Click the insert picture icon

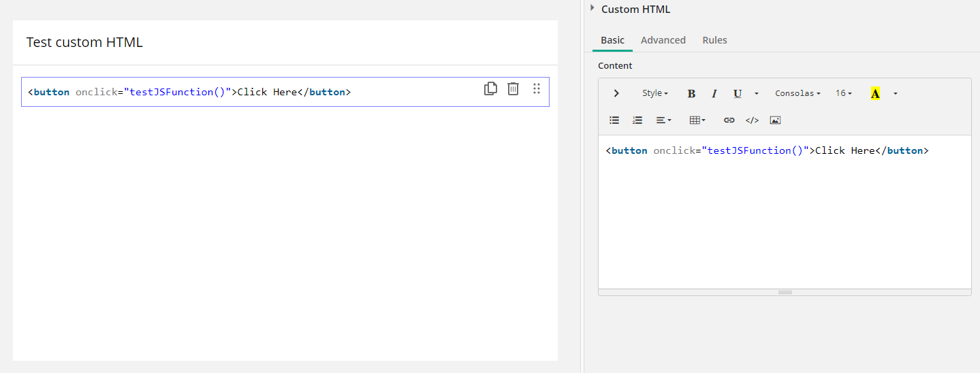[775, 120]
